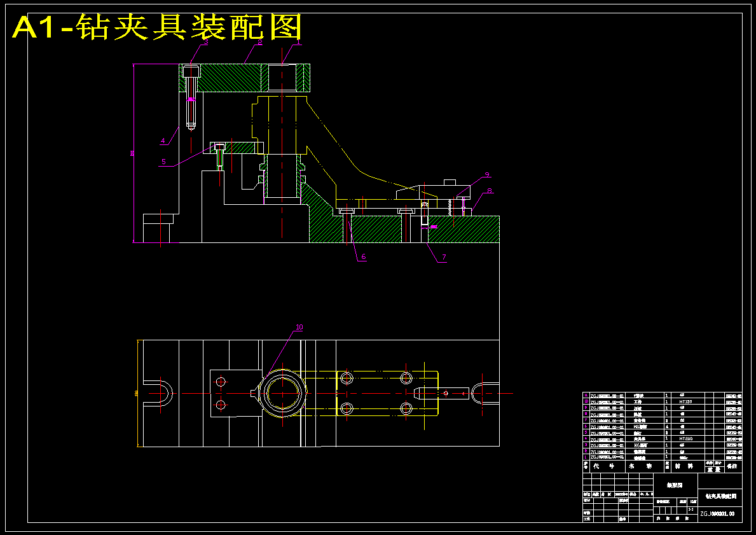Click the scale value "1:1" in the title block
The image size is (756, 535).
(x=691, y=509)
